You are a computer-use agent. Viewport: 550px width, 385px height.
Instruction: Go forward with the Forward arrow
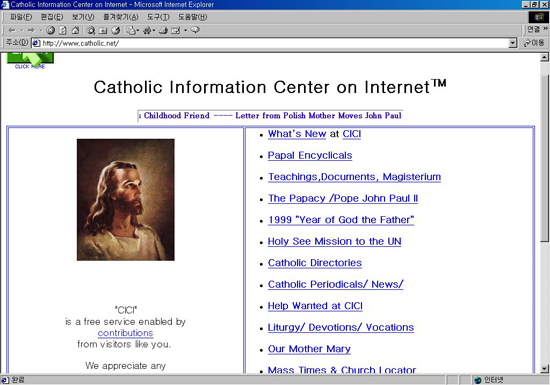click(31, 31)
